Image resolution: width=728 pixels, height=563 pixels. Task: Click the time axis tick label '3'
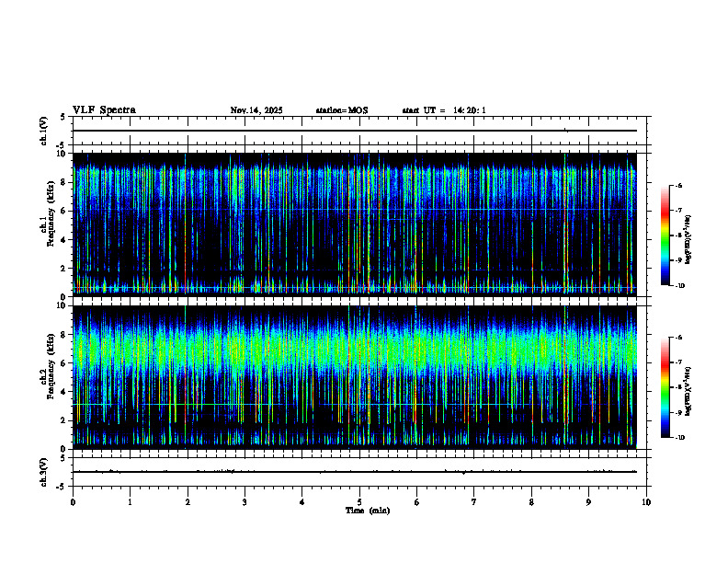pyautogui.click(x=245, y=502)
